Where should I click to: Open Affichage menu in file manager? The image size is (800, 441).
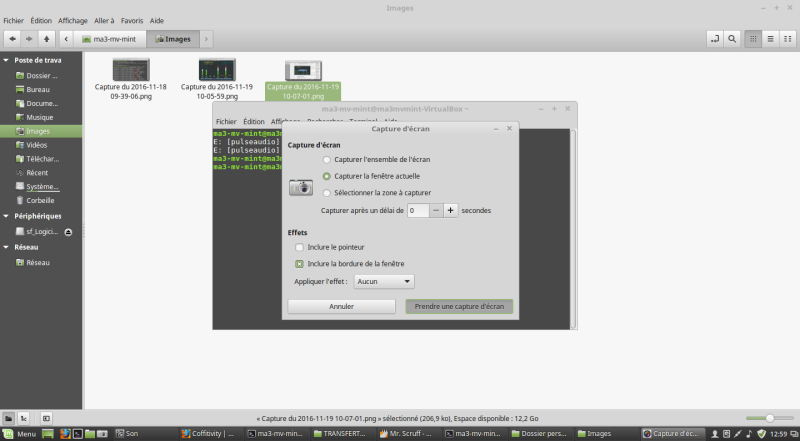click(x=73, y=21)
